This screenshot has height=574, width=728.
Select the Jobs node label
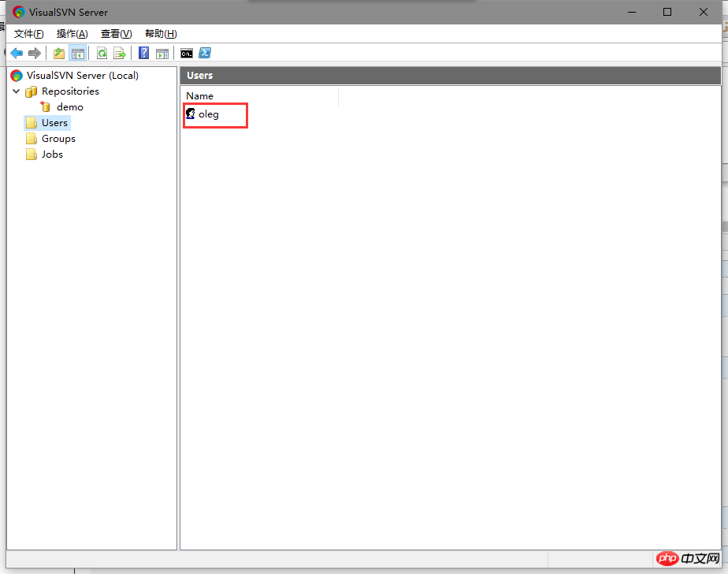[52, 155]
